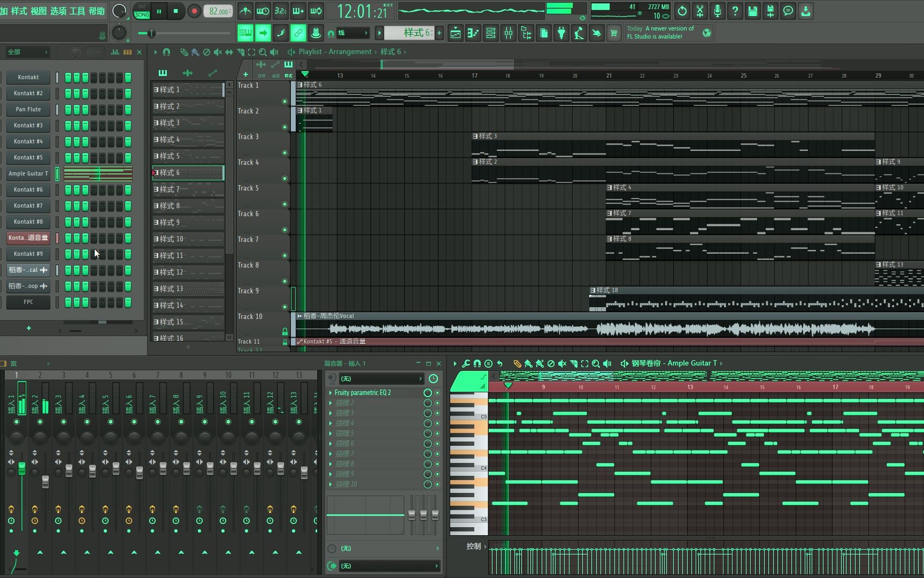Start one-click audio recording microphone icon
924x578 pixels.
coord(718,11)
